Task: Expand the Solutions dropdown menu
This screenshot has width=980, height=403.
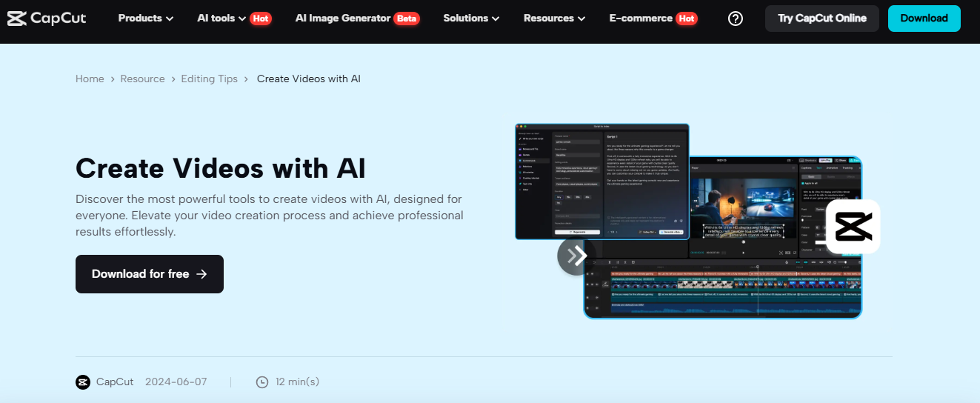Action: coord(471,18)
